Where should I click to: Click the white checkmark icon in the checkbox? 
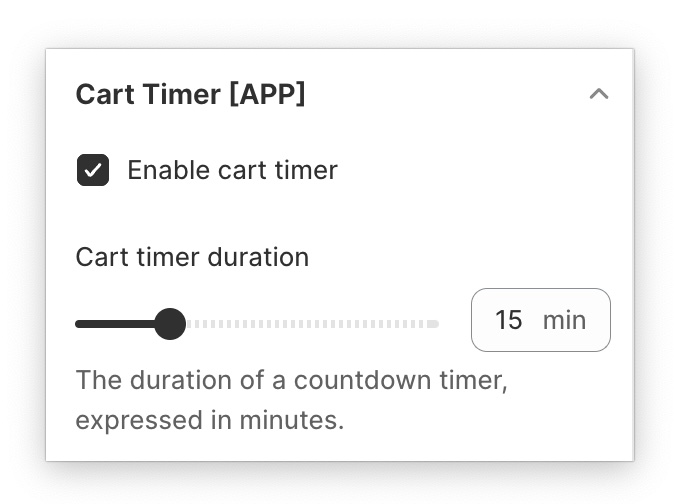click(93, 171)
